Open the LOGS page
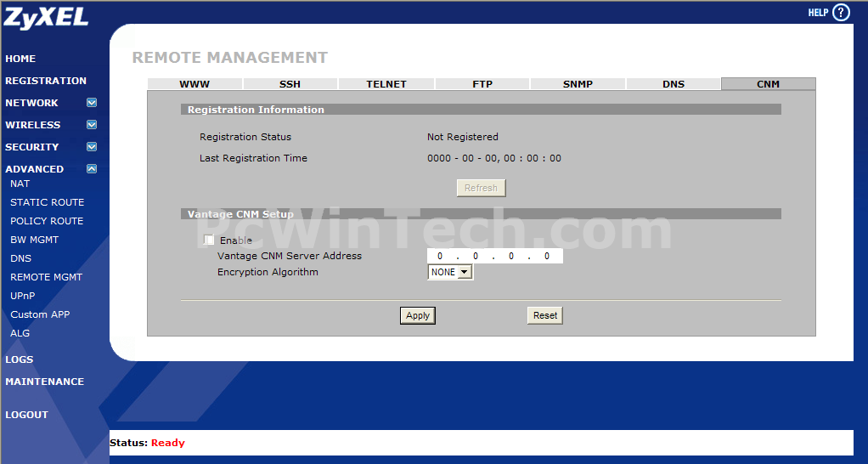The width and height of the screenshot is (868, 464). click(20, 359)
